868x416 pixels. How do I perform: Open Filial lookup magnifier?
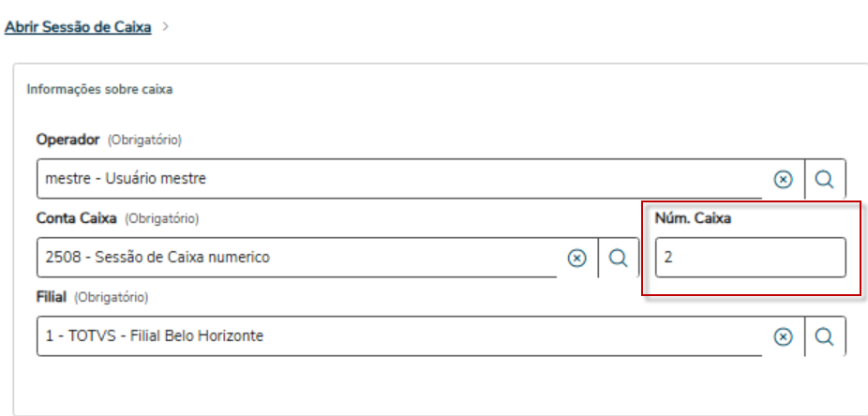point(825,336)
